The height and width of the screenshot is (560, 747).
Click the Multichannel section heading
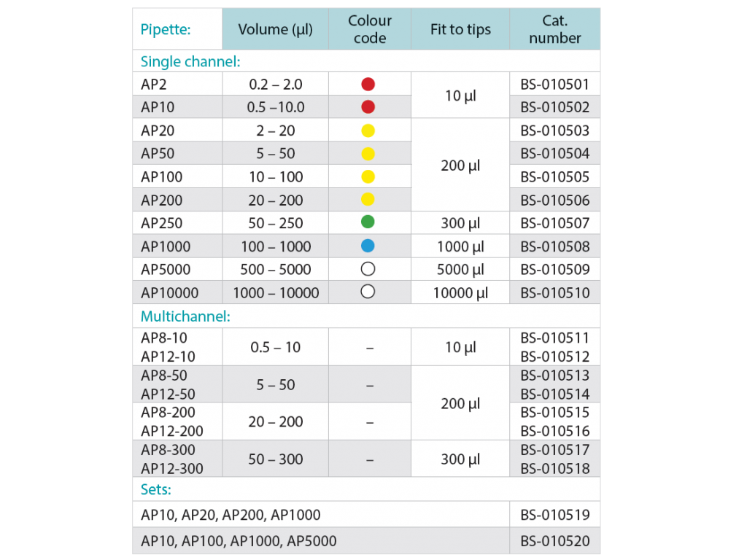pos(185,316)
